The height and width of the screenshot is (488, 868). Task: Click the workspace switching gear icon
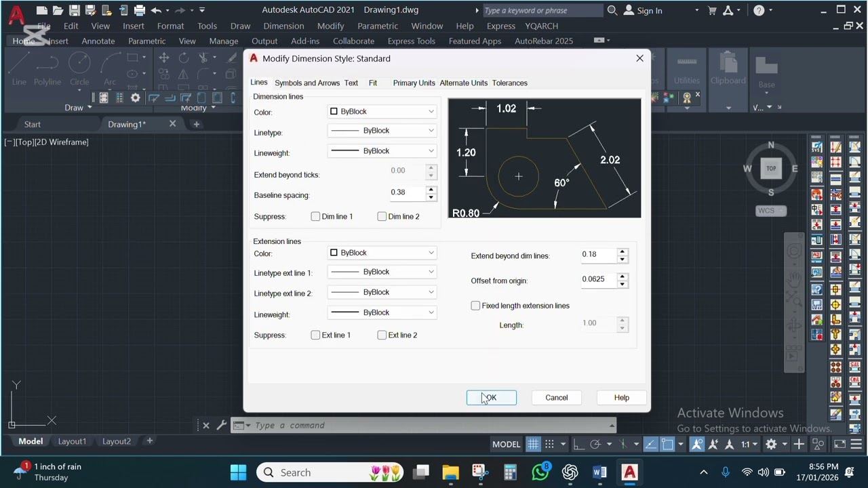click(771, 444)
